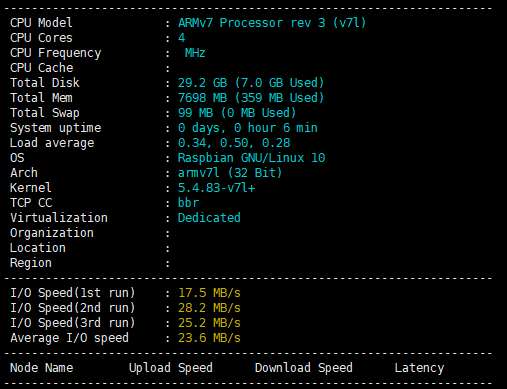Click the Upload Speed column header

point(171,368)
